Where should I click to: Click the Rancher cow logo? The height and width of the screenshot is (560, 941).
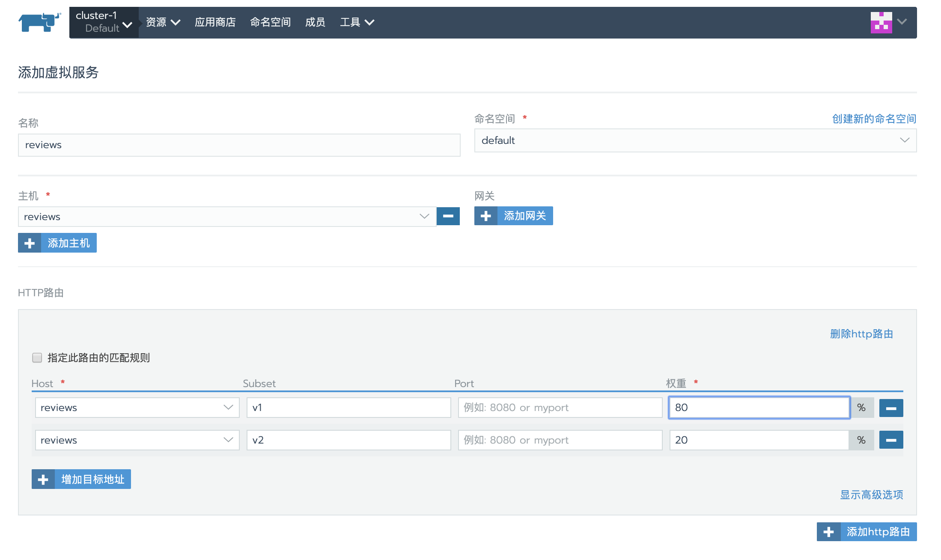click(x=39, y=22)
